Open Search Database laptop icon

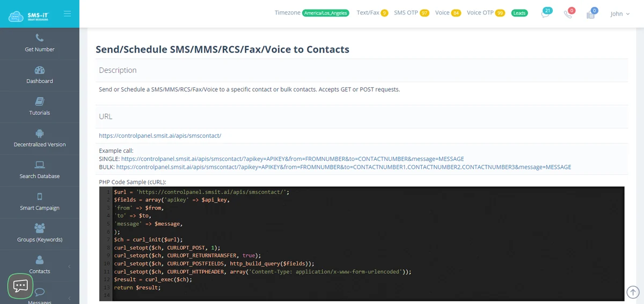(x=40, y=165)
